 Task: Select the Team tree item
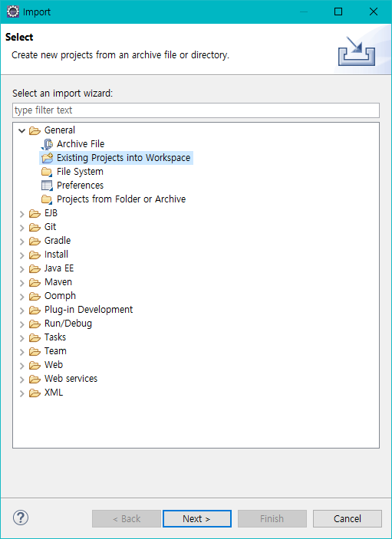55,351
